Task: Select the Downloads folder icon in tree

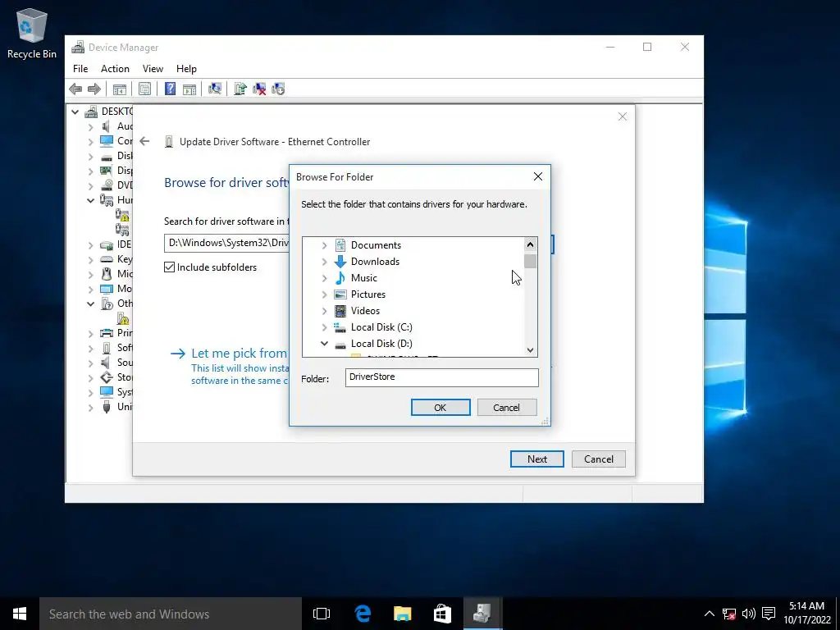Action: click(340, 262)
